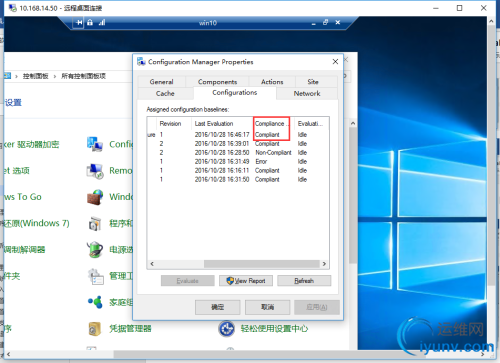Image resolution: width=500 pixels, height=363 pixels.
Task: Restore down the win10 remote session
Action: pyautogui.click(x=325, y=22)
